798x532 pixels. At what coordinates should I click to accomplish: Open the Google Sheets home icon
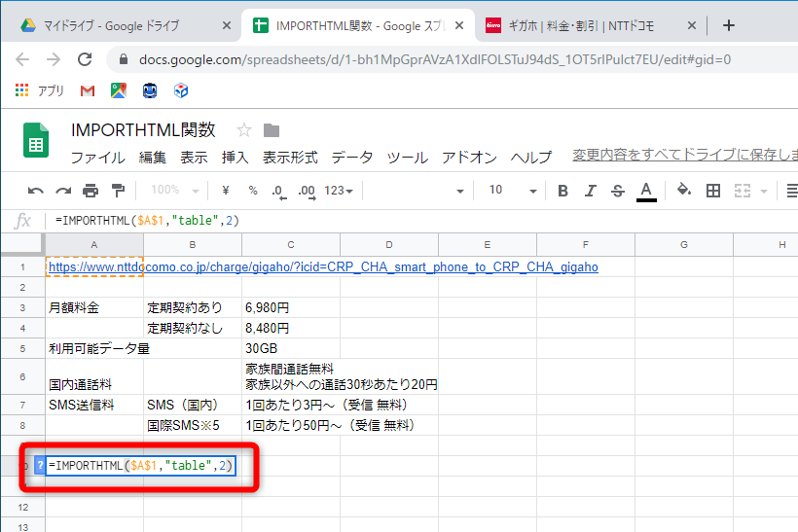(36, 140)
